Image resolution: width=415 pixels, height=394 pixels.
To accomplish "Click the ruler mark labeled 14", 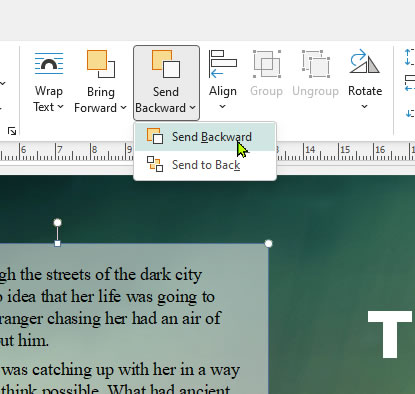I will (x=310, y=150).
